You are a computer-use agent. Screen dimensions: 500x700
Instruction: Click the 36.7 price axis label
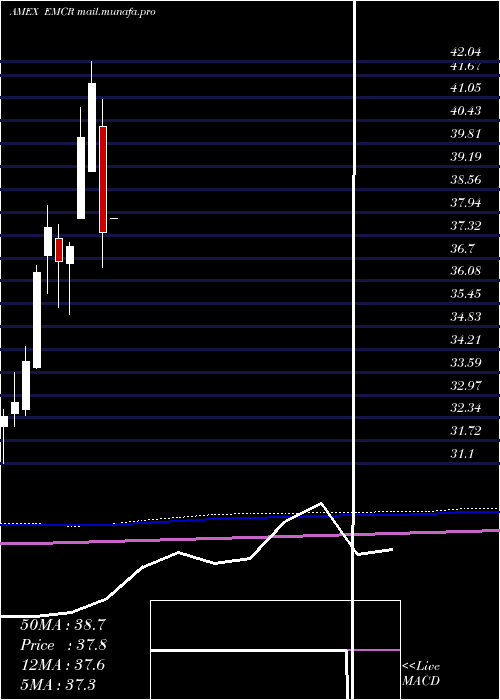point(462,248)
